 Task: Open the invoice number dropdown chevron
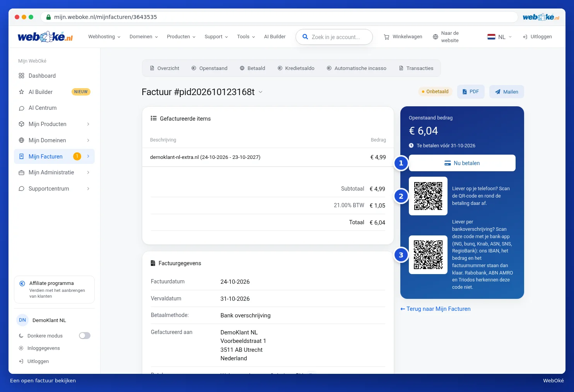(x=261, y=92)
